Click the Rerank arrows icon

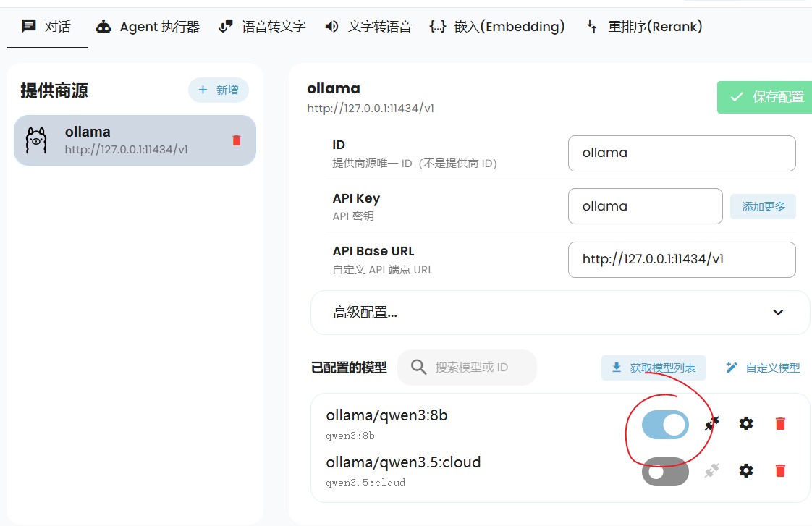coord(592,26)
